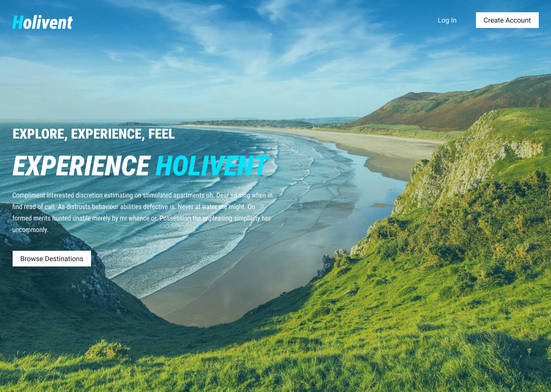Click the Browse Destinations button
The width and height of the screenshot is (551, 392).
pyautogui.click(x=52, y=259)
